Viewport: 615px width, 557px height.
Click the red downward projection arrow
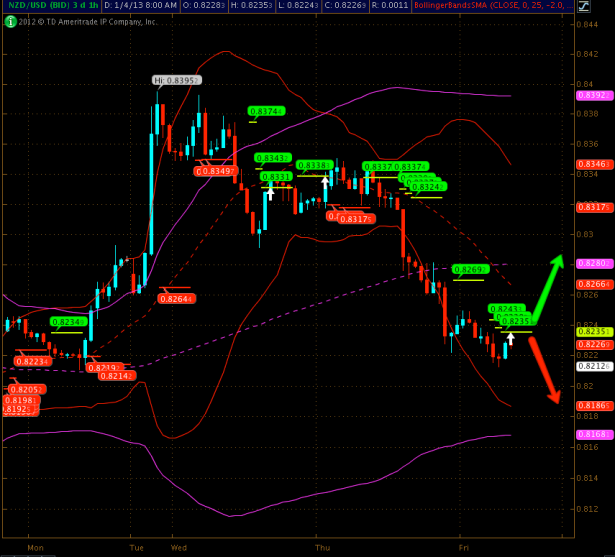click(x=544, y=370)
